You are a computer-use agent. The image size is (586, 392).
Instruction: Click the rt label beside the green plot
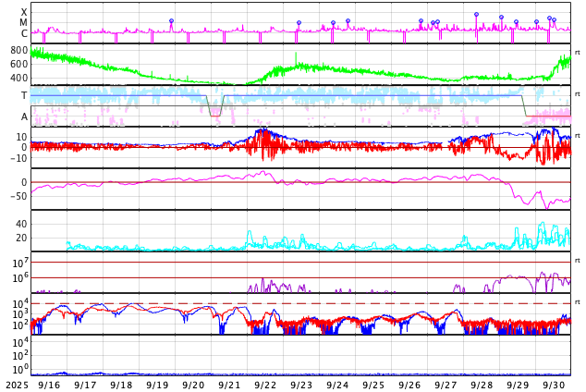click(x=577, y=53)
